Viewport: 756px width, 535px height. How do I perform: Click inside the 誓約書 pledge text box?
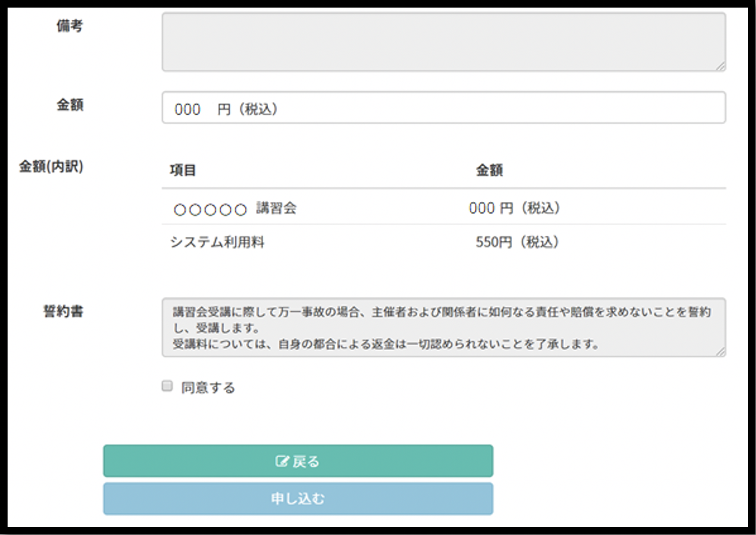(x=443, y=328)
